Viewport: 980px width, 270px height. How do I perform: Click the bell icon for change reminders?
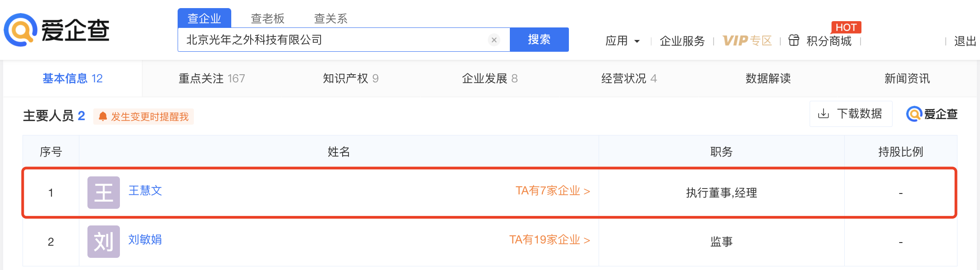coord(103,117)
